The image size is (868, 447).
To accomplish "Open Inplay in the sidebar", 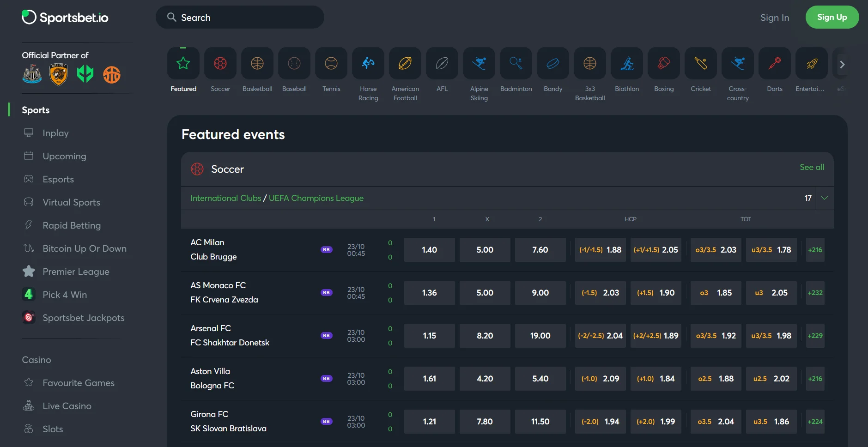I will click(55, 133).
